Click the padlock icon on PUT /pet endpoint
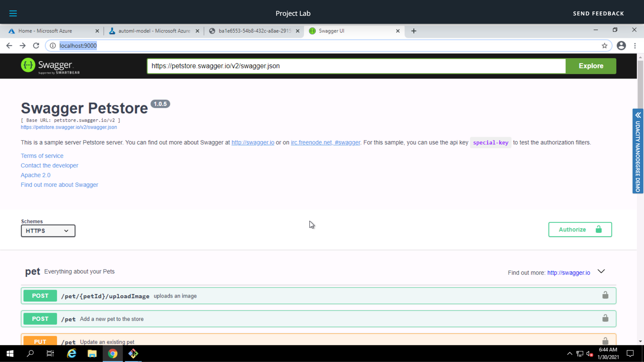Screen dimensions: 644x362 [605, 341]
